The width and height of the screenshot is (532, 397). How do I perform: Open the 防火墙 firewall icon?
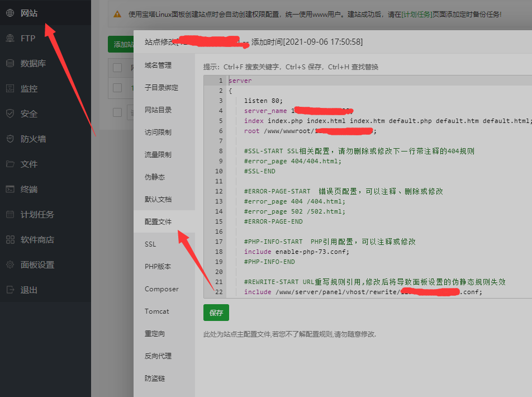[x=10, y=139]
